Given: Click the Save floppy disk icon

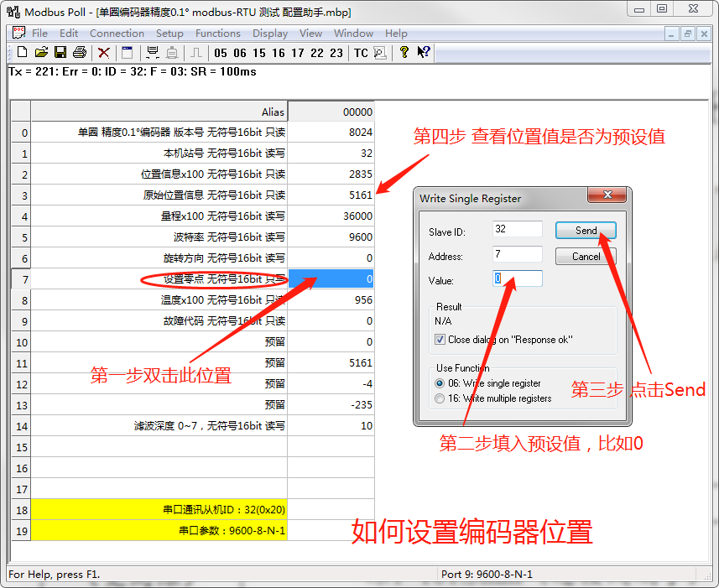Looking at the screenshot, I should coord(60,52).
